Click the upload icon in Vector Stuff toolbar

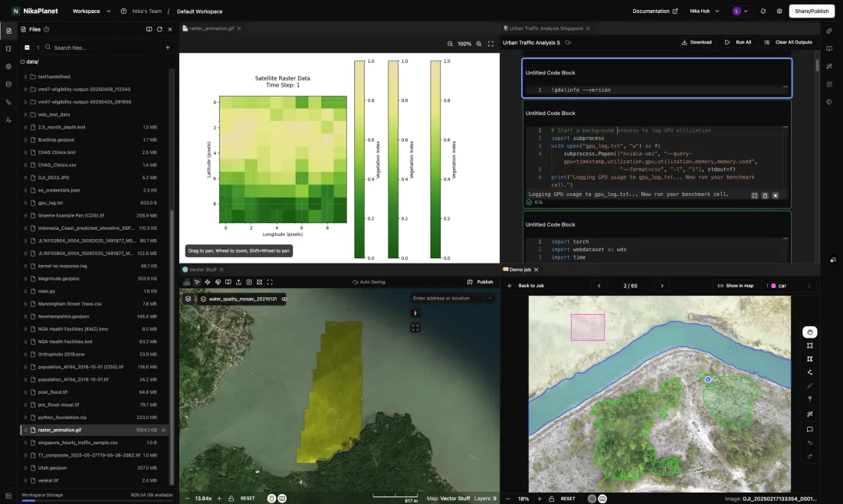click(x=238, y=282)
